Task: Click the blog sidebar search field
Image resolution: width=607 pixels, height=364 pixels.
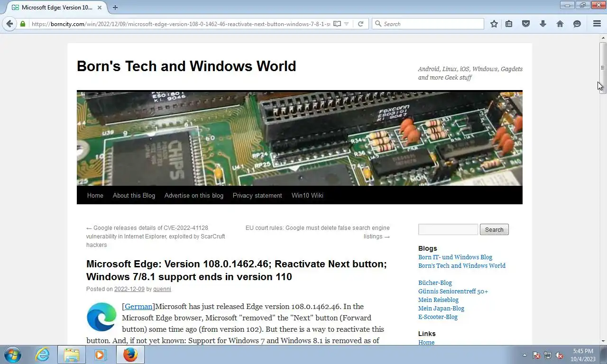Action: 448,229
